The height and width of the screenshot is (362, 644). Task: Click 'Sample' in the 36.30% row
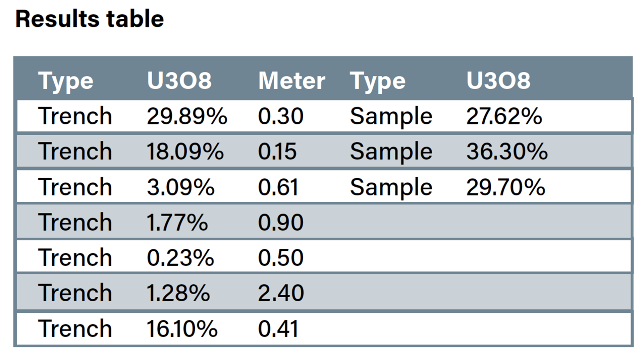tap(391, 152)
